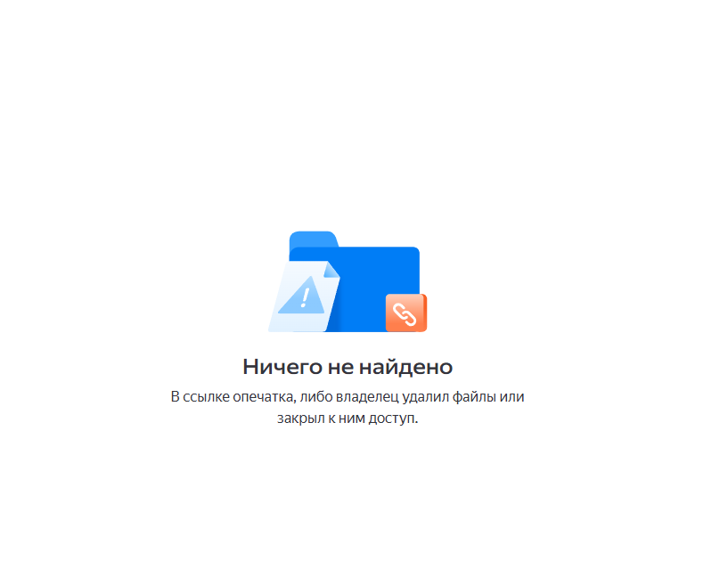Click the folded corner of the document
The image size is (728, 577).
(x=332, y=270)
